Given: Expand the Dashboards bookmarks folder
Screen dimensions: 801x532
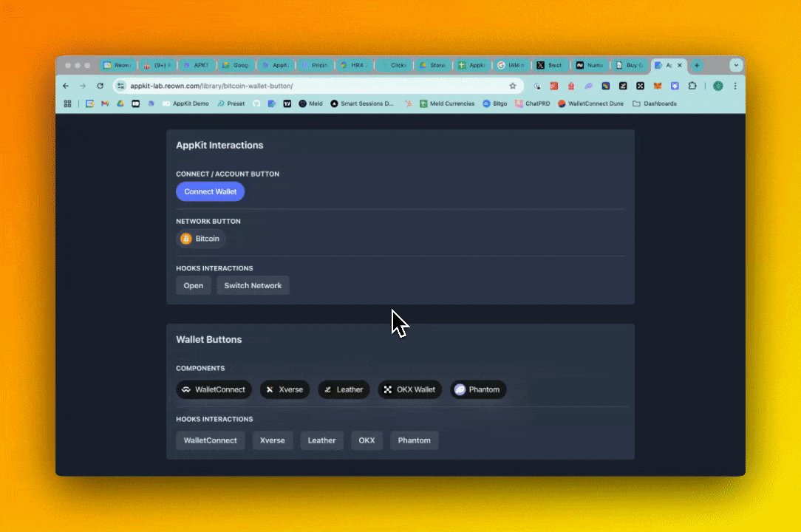Looking at the screenshot, I should coord(655,103).
